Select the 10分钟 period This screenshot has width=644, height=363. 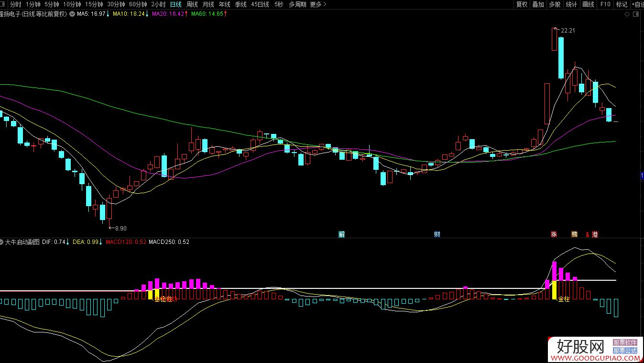click(x=72, y=4)
